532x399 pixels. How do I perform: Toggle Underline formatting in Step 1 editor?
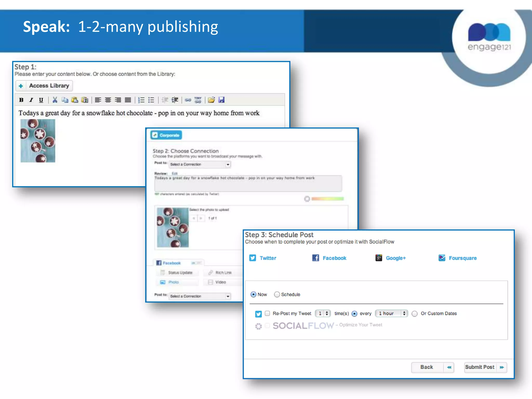pos(41,100)
